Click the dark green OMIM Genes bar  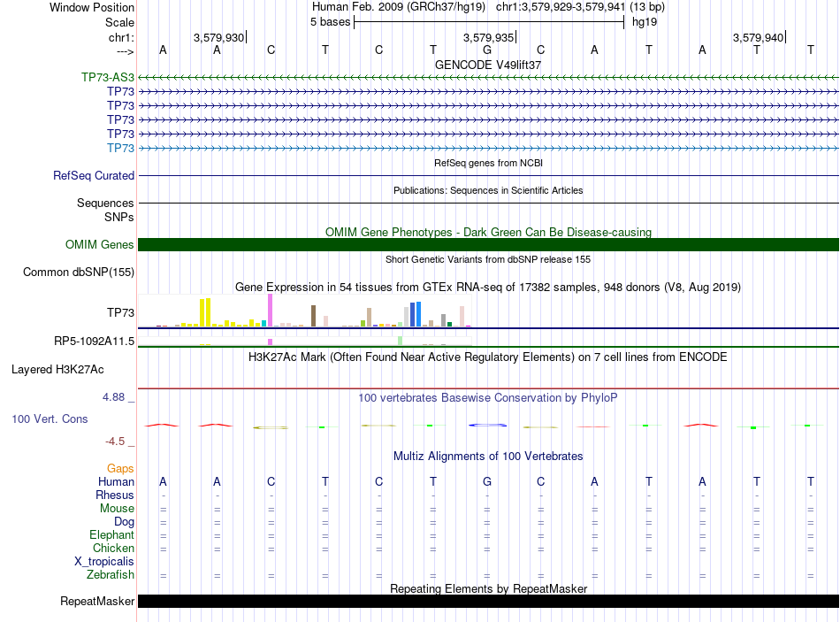[x=488, y=244]
